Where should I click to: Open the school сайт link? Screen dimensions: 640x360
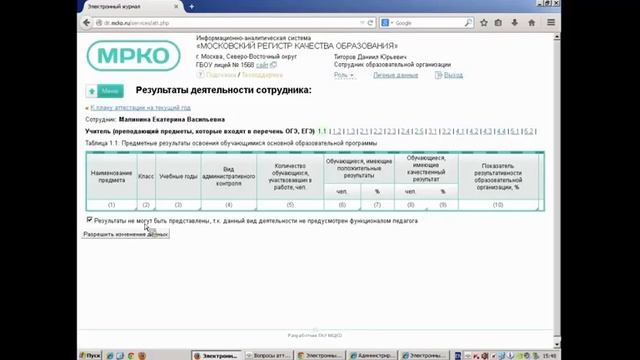(x=262, y=65)
